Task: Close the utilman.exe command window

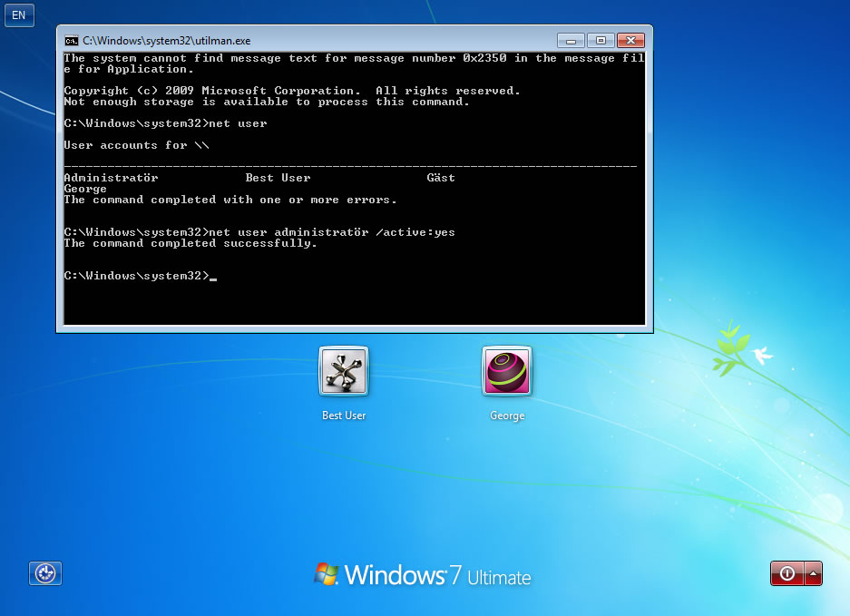Action: 630,41
